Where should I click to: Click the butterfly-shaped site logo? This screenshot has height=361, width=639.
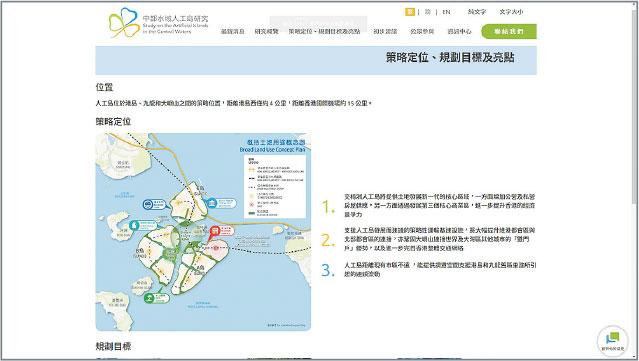[124, 22]
